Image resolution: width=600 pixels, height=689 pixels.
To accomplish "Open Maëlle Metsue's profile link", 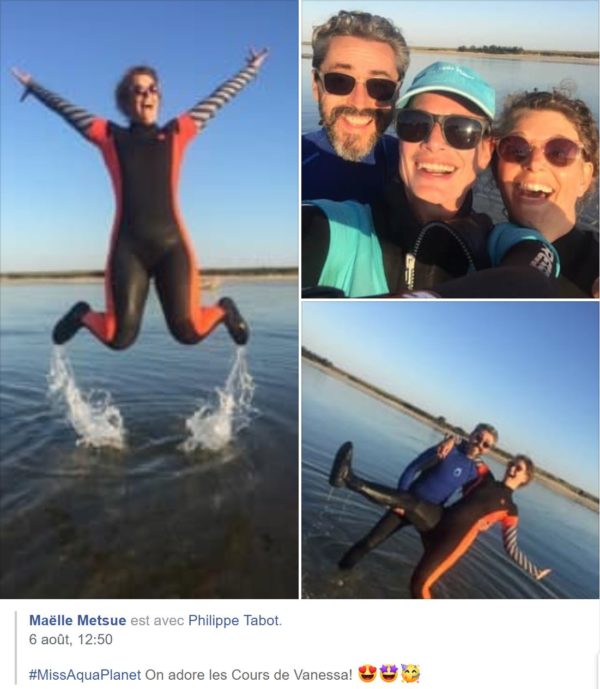I will 77,620.
